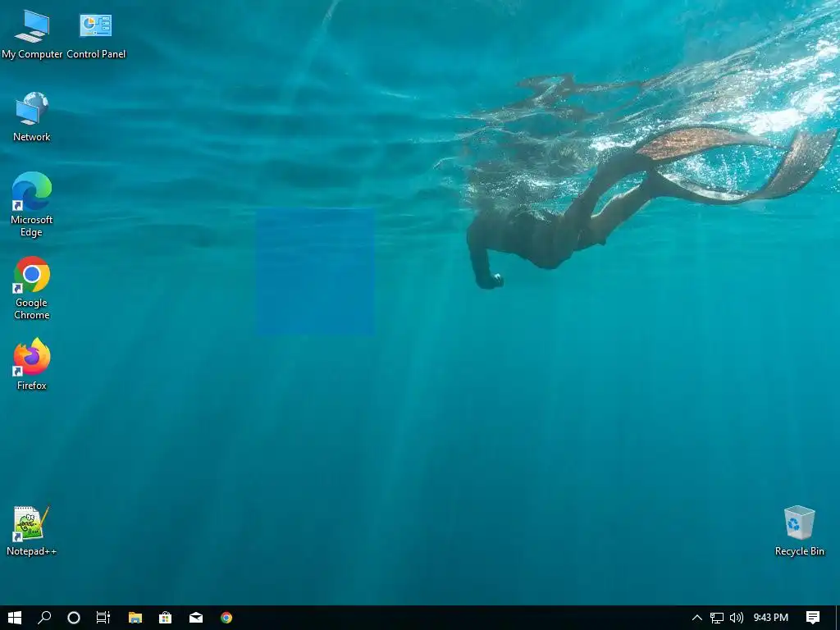Open Microsoft Store from the taskbar
Viewport: 840px width, 630px height.
tap(165, 618)
